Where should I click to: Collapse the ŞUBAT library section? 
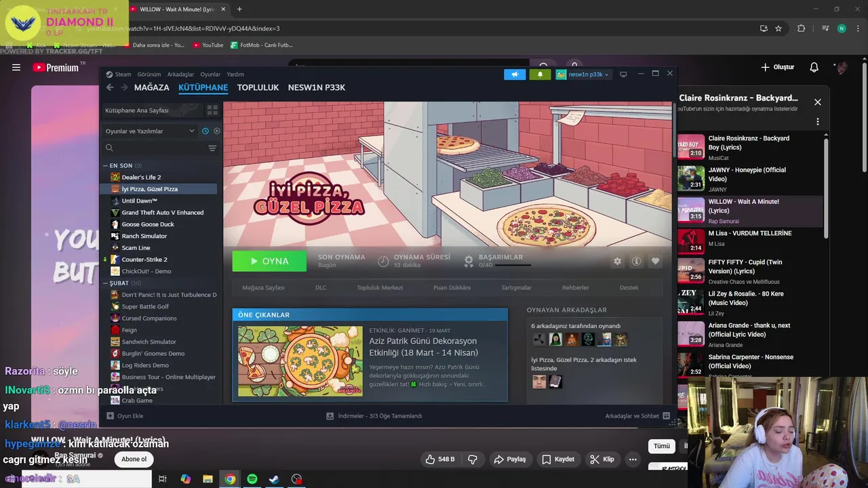[x=106, y=283]
